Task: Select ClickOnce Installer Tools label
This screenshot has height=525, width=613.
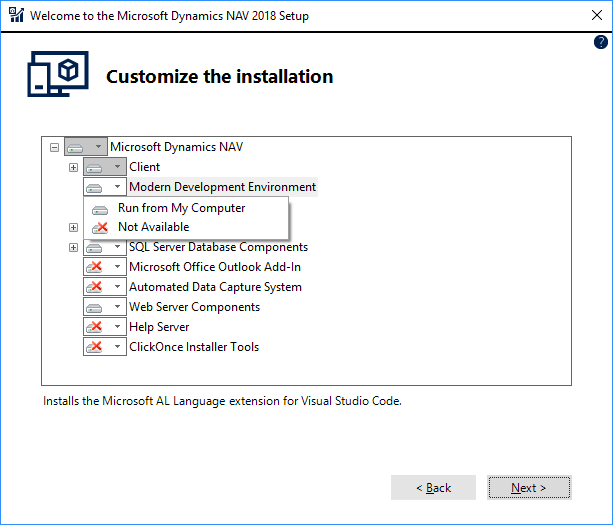Action: coord(194,347)
